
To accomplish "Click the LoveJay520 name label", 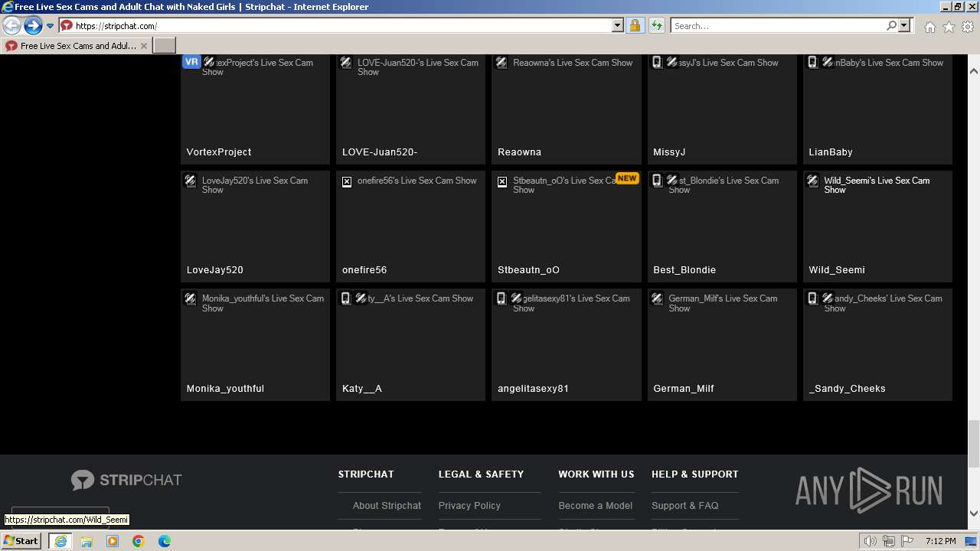I will coord(215,270).
